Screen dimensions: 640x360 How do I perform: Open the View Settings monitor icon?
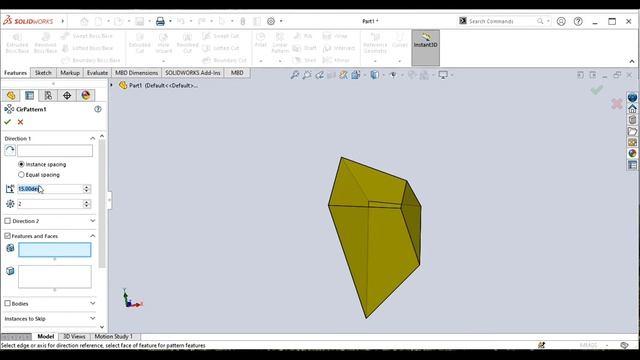pos(443,75)
